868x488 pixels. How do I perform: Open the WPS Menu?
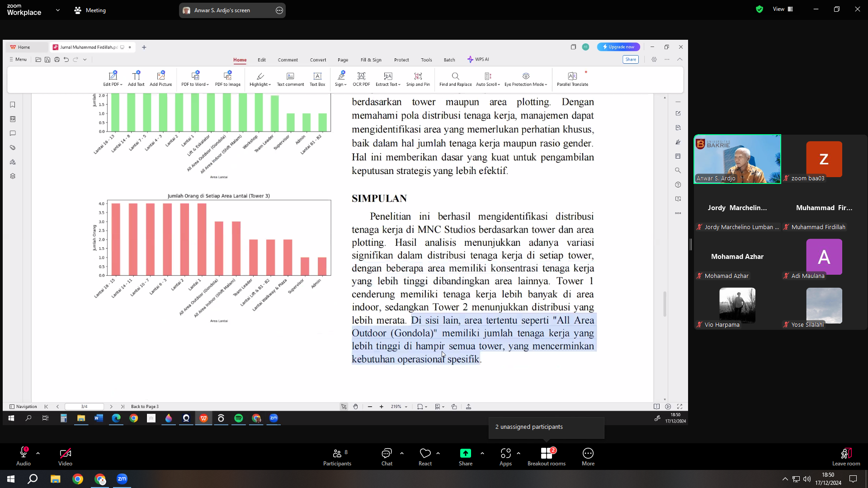[x=18, y=60]
